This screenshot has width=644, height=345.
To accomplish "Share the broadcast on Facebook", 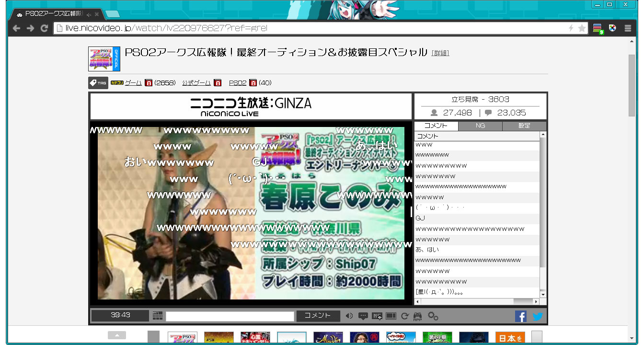I will click(x=521, y=316).
